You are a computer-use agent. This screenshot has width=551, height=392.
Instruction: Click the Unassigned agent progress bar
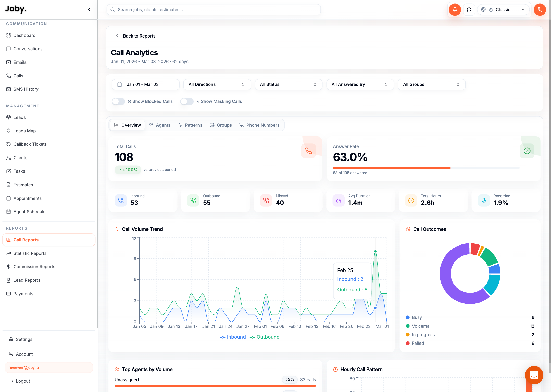coord(215,386)
